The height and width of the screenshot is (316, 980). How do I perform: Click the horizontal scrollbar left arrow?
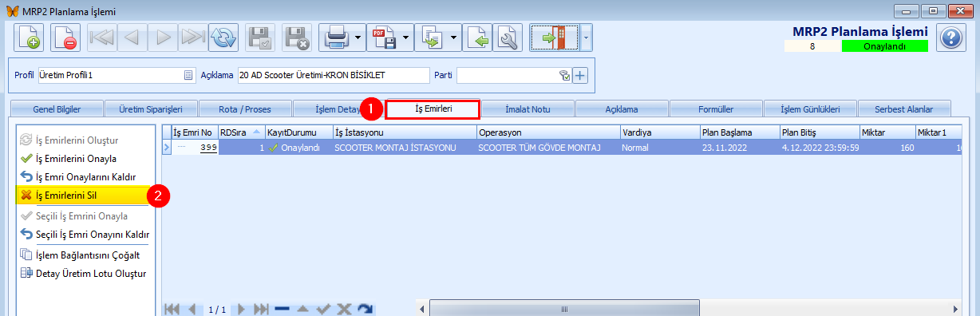[x=423, y=308]
